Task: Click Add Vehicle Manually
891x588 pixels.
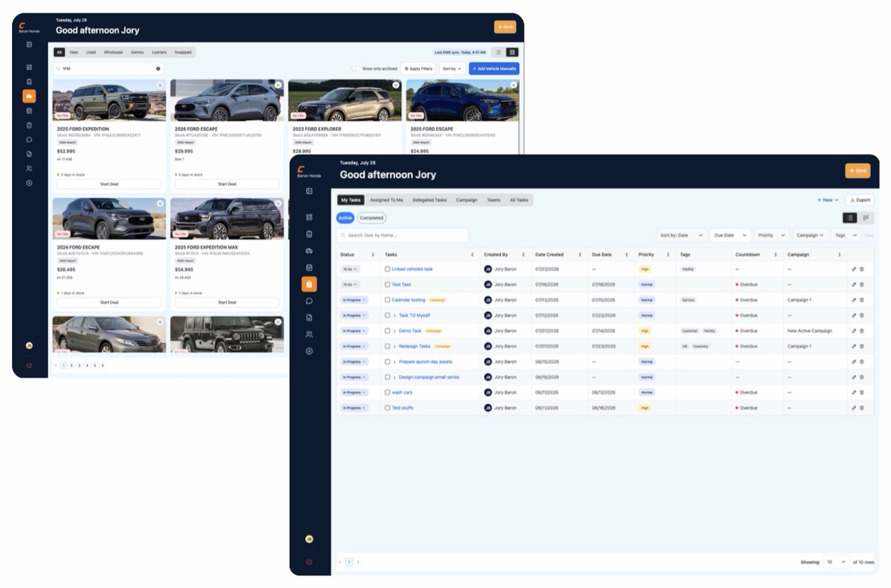Action: [x=494, y=69]
